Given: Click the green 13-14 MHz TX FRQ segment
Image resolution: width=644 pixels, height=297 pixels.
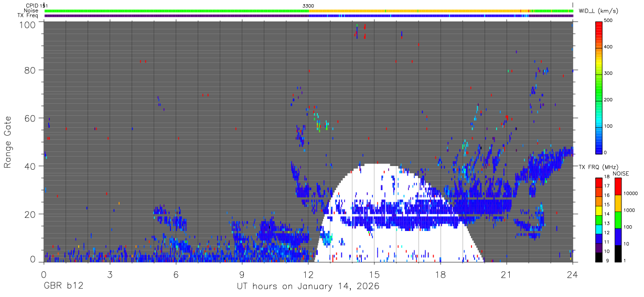Looking at the screenshot, I should click(599, 221).
